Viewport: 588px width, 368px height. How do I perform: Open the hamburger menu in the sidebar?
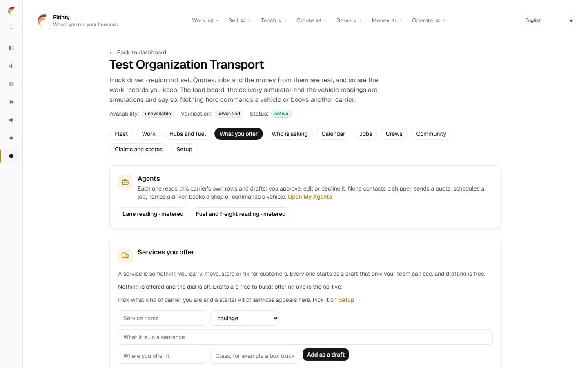(x=11, y=27)
